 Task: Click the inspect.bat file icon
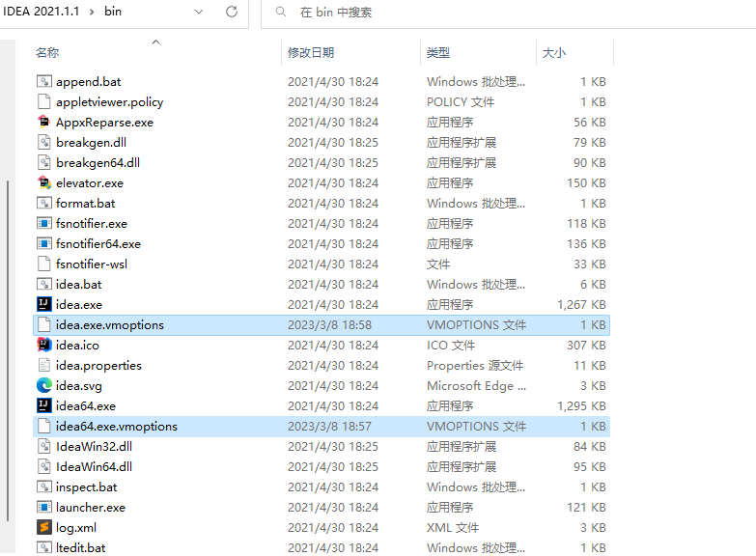coord(43,486)
